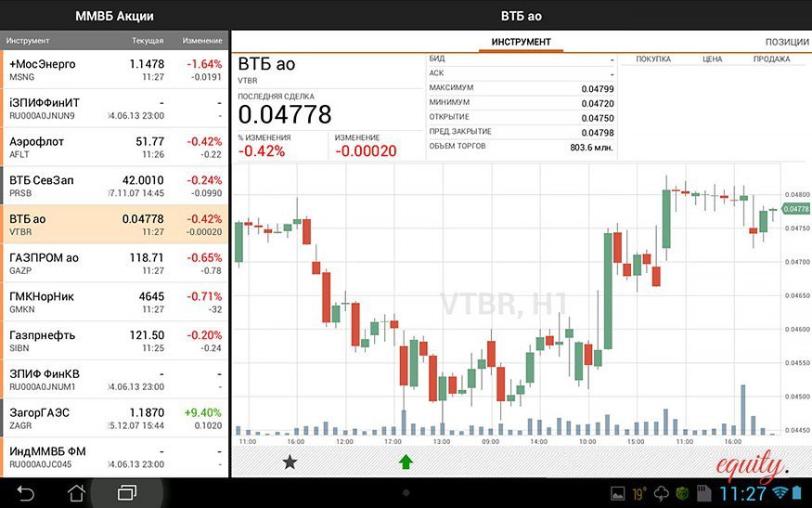Select the ИндММВБ ФМ row
The width and height of the screenshot is (812, 508).
[x=115, y=457]
